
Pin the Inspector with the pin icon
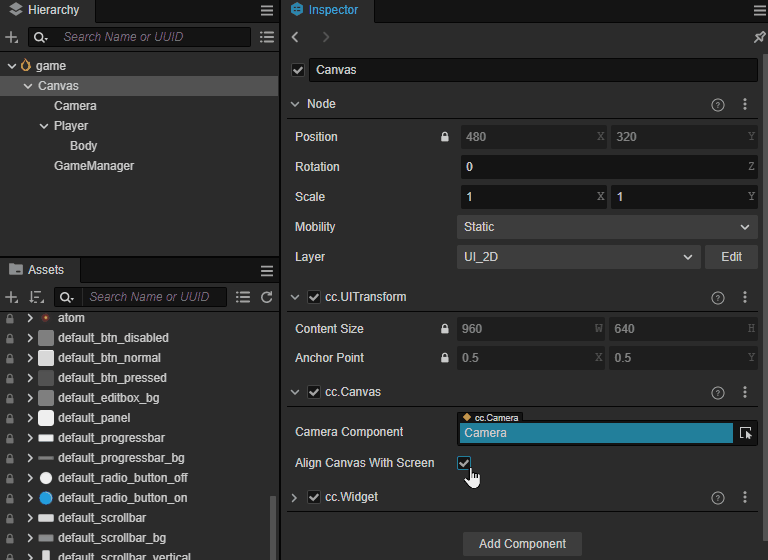tap(759, 37)
